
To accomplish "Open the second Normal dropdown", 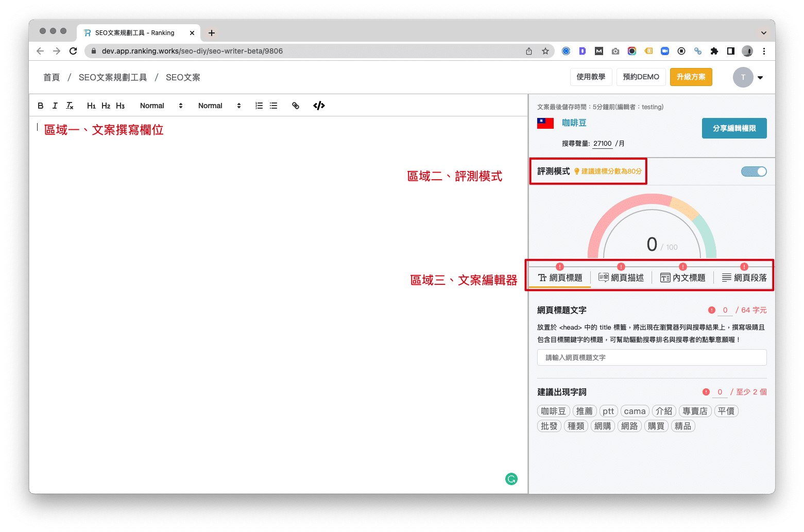I will tap(219, 106).
